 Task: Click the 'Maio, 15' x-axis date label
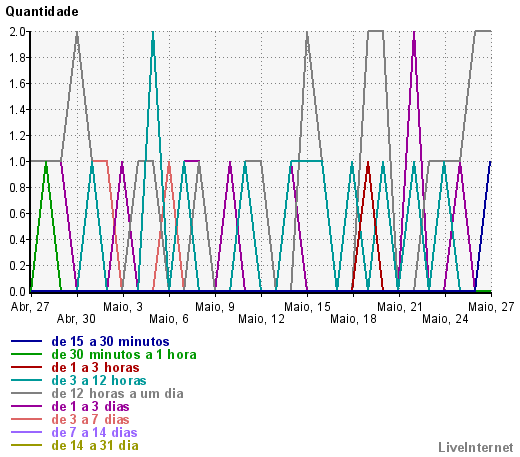click(307, 307)
